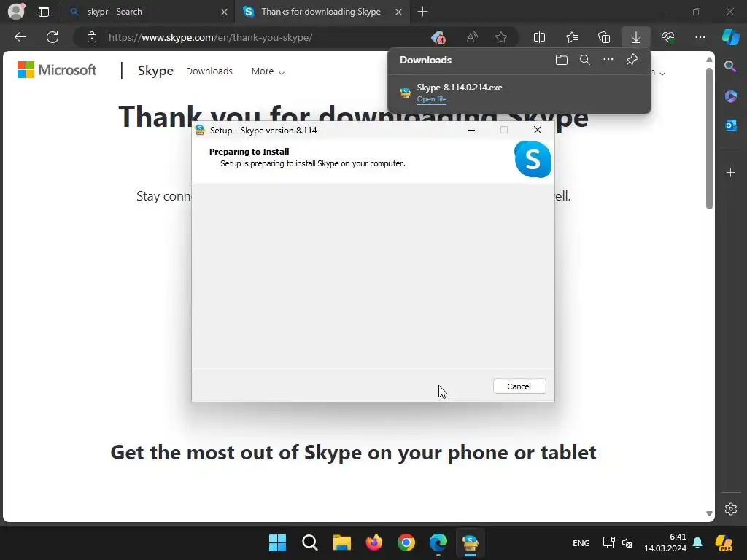Open the Downloads page menu item
Screen dimensions: 747x560
[x=209, y=71]
